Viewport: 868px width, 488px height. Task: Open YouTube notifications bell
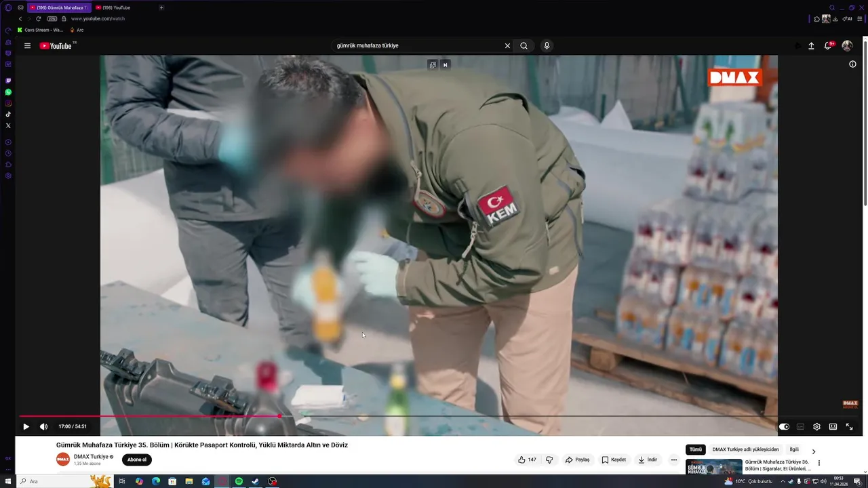[828, 46]
